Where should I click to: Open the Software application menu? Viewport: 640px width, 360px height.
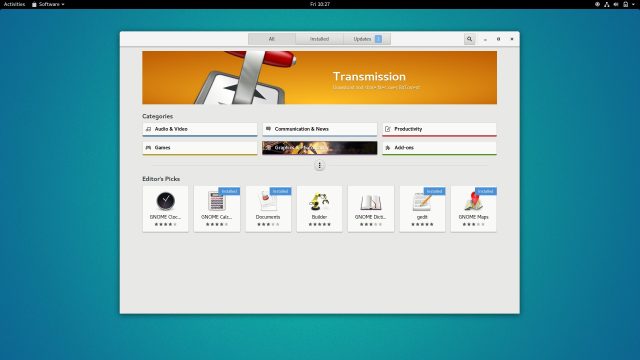[x=48, y=4]
